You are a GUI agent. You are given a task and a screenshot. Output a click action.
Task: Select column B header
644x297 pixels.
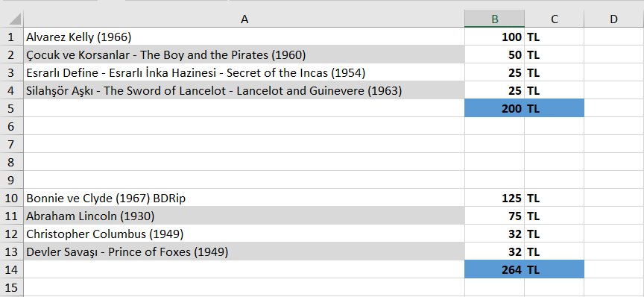pyautogui.click(x=494, y=19)
